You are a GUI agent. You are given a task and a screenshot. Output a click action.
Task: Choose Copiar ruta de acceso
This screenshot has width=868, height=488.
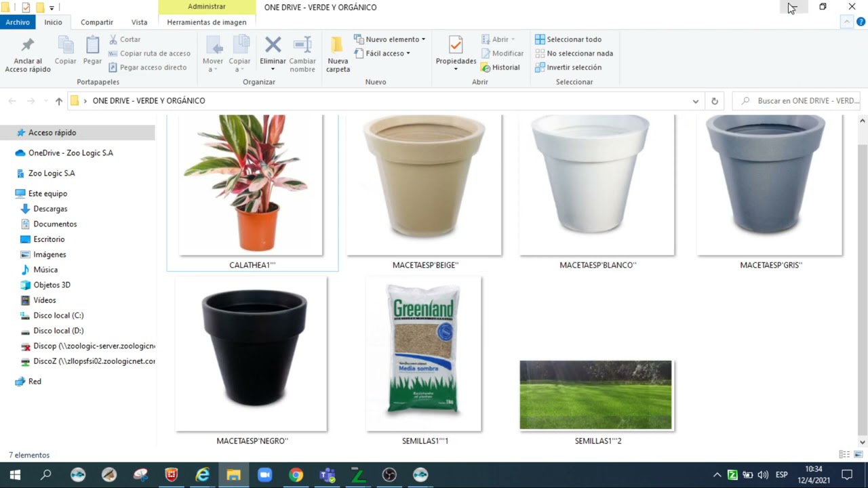pyautogui.click(x=149, y=54)
